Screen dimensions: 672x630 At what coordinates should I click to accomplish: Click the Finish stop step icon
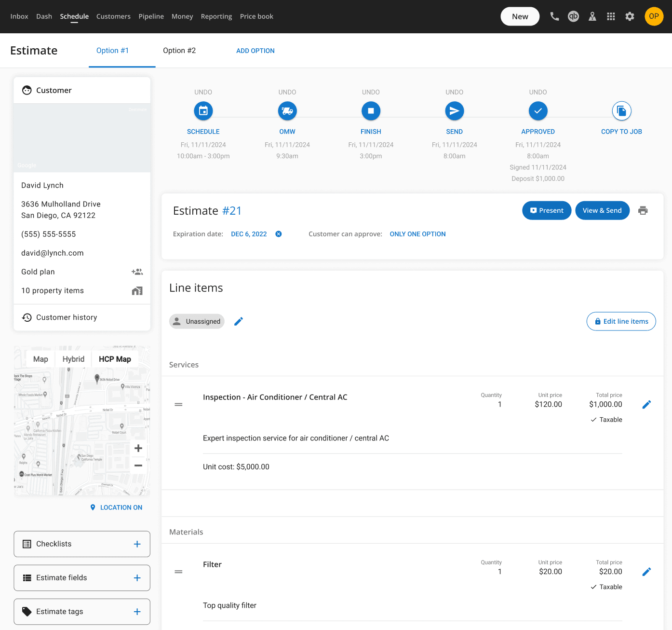pyautogui.click(x=371, y=111)
